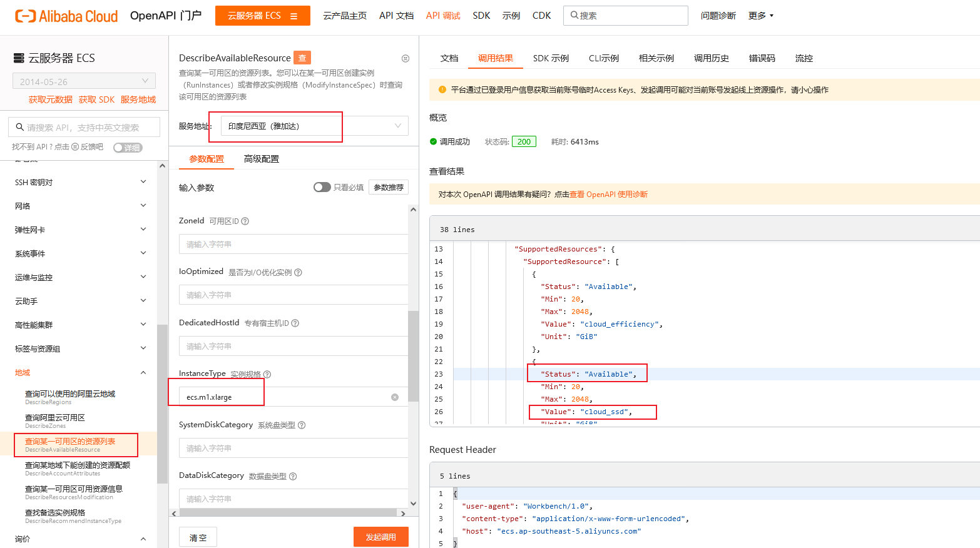This screenshot has height=548, width=980.
Task: Expand the 高性能集群 category
Action: tap(143, 325)
